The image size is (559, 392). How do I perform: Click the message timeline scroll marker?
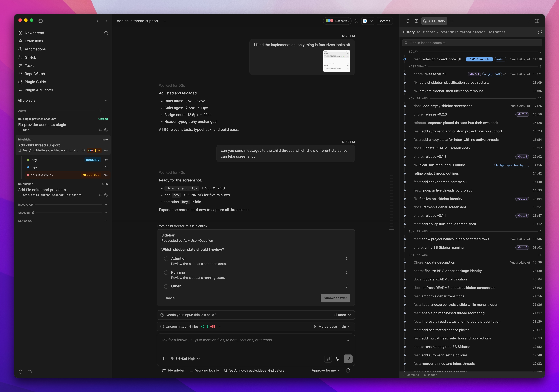[392, 229]
